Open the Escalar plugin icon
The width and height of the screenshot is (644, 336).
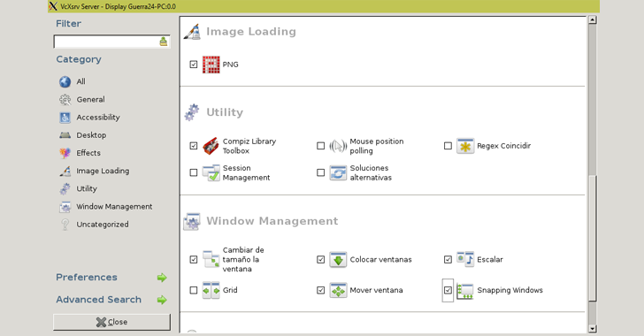tap(465, 260)
